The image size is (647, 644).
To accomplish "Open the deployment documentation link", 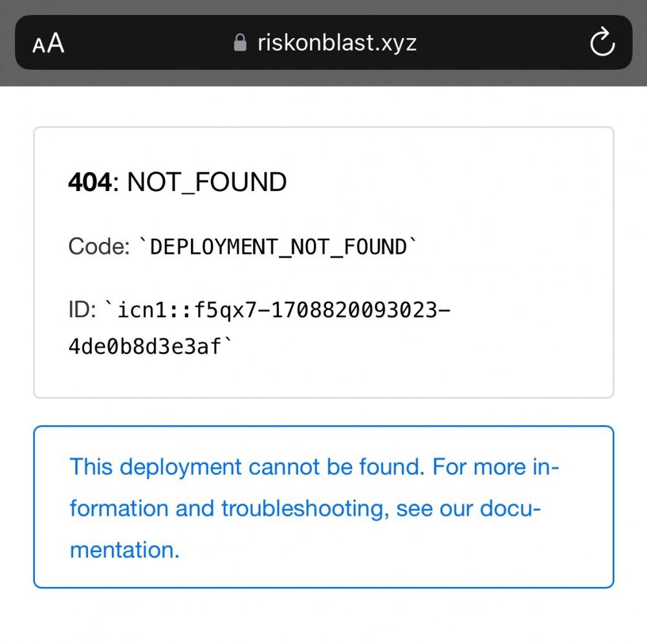I will [314, 508].
